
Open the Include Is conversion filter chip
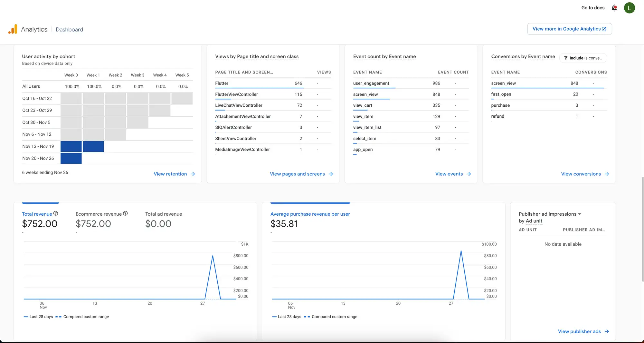(583, 58)
